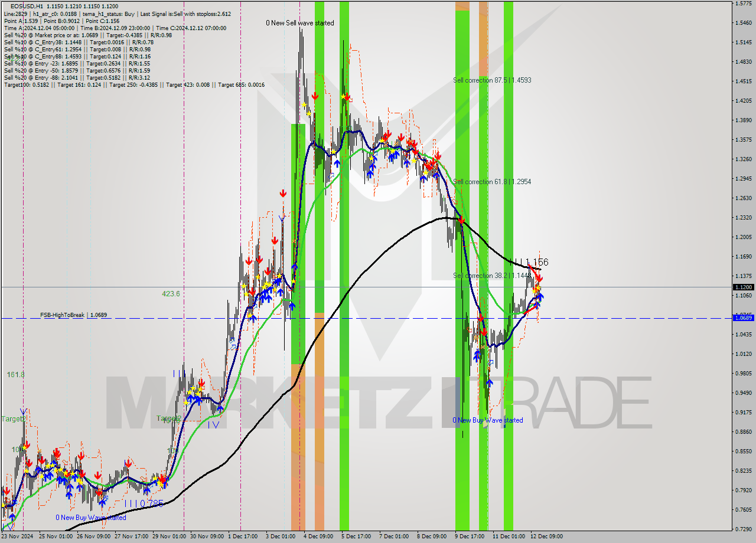Select the '30 Nov 09:00' time label
The width and height of the screenshot is (756, 543).
(207, 537)
